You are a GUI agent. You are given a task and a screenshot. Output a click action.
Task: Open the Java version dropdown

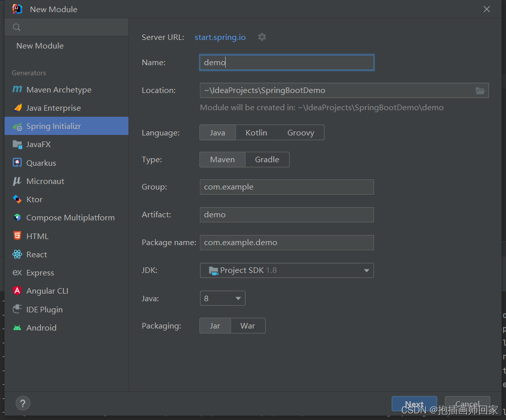[223, 298]
